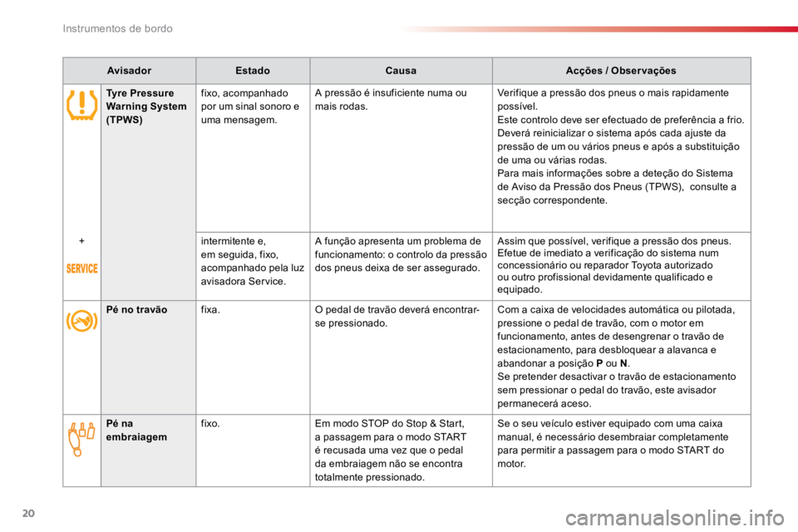Click page number 20

pos(28,513)
